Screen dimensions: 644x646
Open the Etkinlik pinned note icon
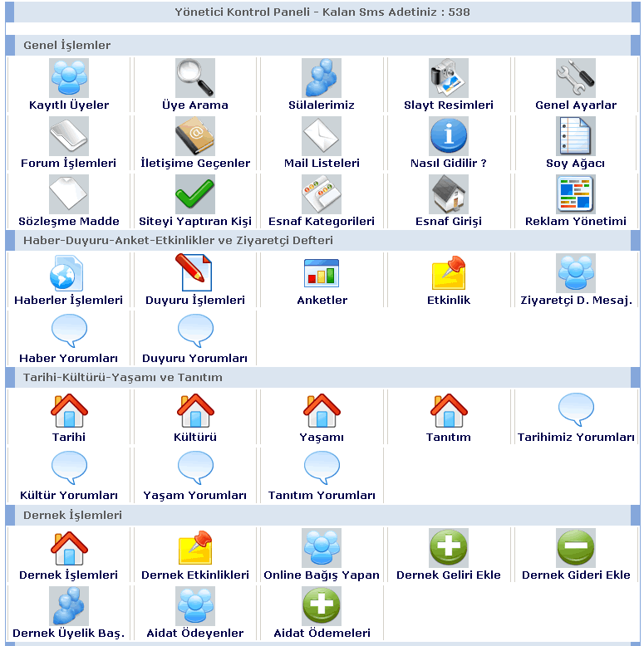(449, 272)
